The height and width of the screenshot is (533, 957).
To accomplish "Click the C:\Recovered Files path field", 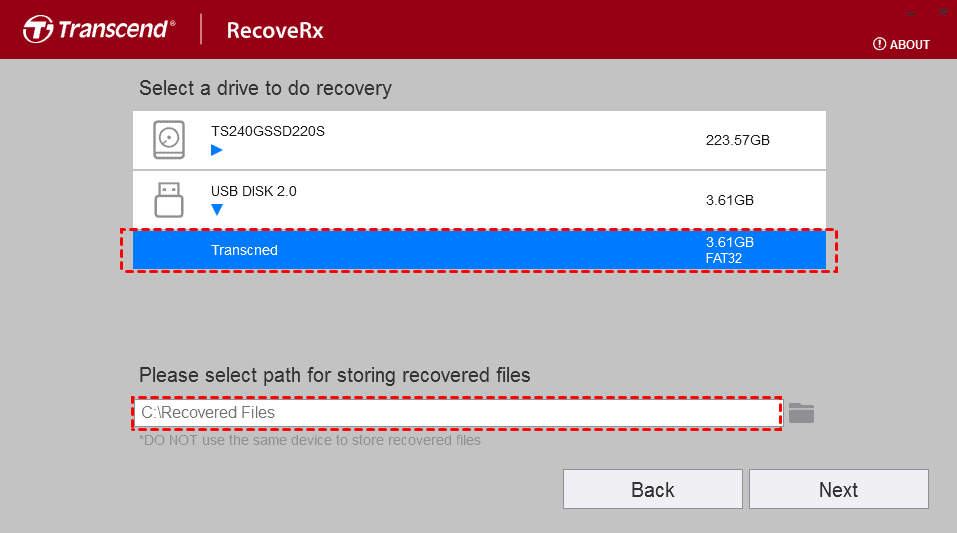I will point(457,413).
